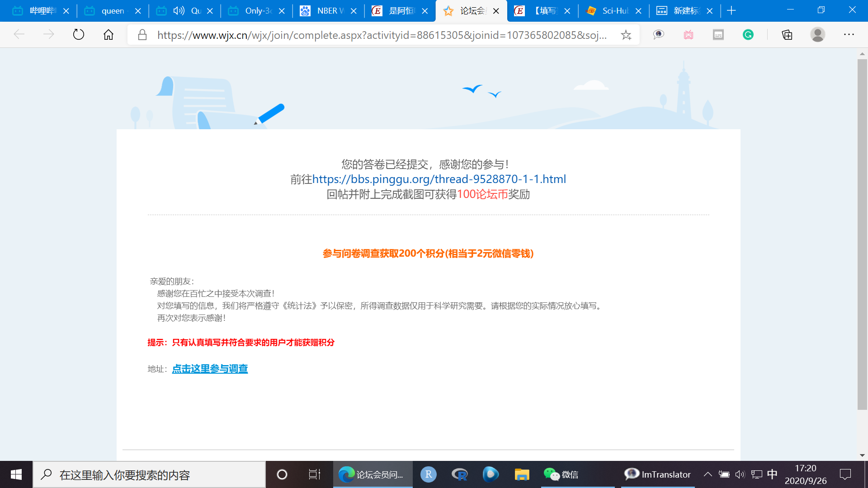Click the 点击这里参与调查 link
Image resolution: width=868 pixels, height=488 pixels.
pyautogui.click(x=210, y=369)
